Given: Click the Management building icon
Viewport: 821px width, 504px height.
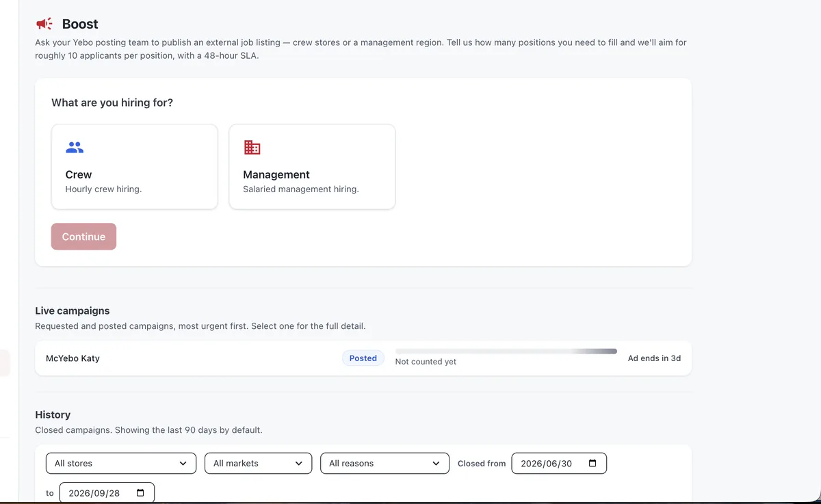Looking at the screenshot, I should (x=252, y=147).
